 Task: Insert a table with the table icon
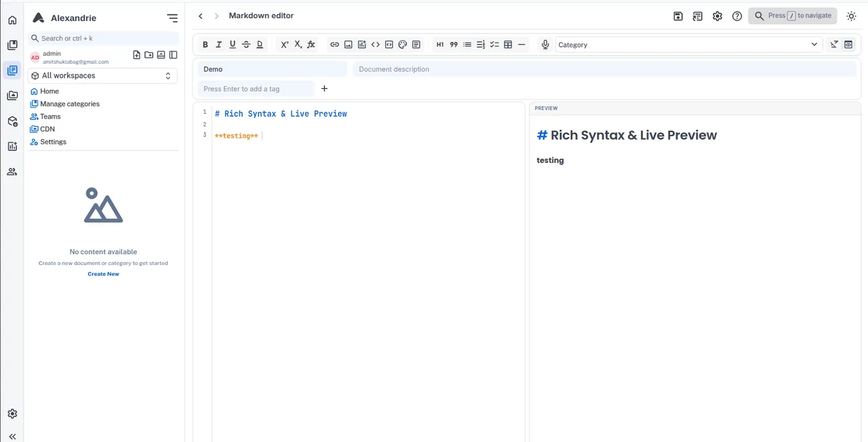pos(508,45)
